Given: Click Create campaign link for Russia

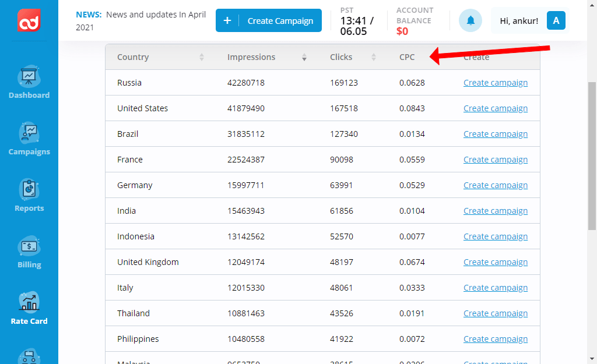Looking at the screenshot, I should pos(495,83).
